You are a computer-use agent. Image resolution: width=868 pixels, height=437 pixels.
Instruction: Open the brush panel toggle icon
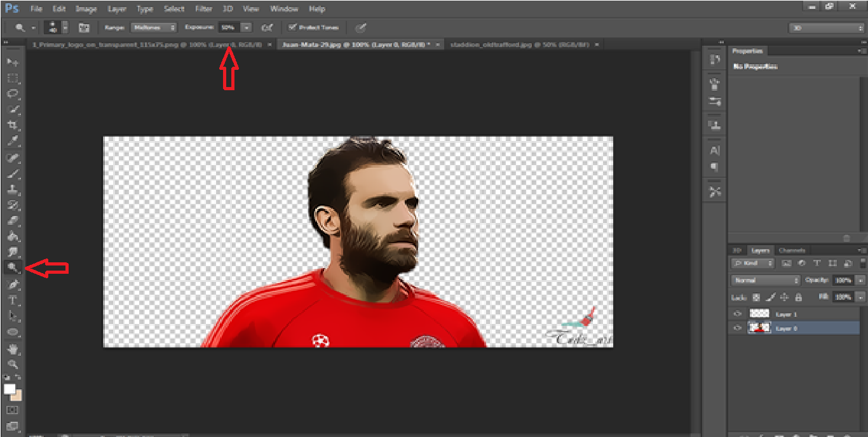84,27
